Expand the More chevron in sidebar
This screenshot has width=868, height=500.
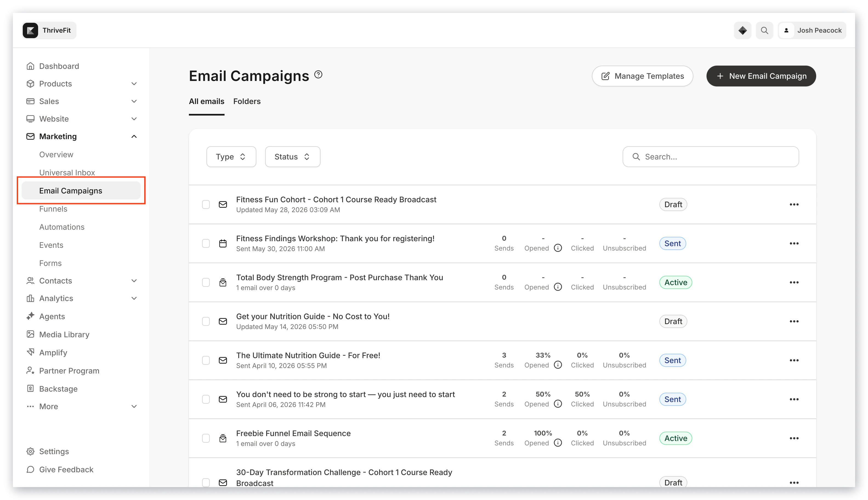click(x=134, y=406)
